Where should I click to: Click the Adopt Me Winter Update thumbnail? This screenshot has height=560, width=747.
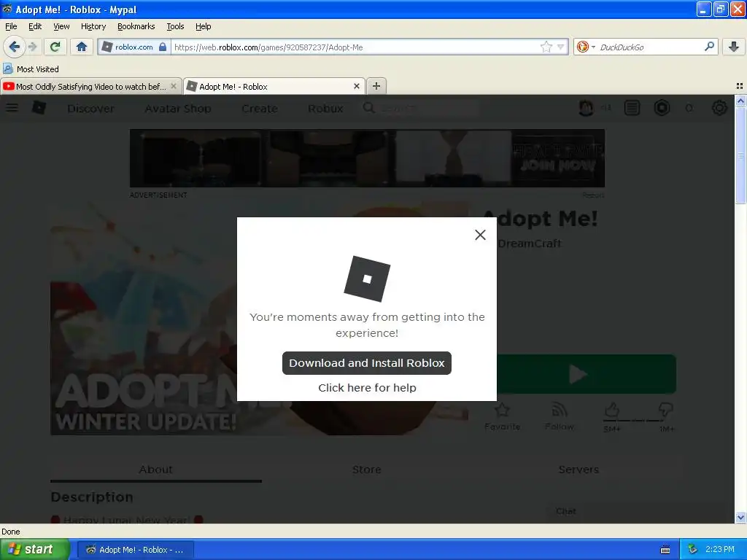pyautogui.click(x=144, y=318)
